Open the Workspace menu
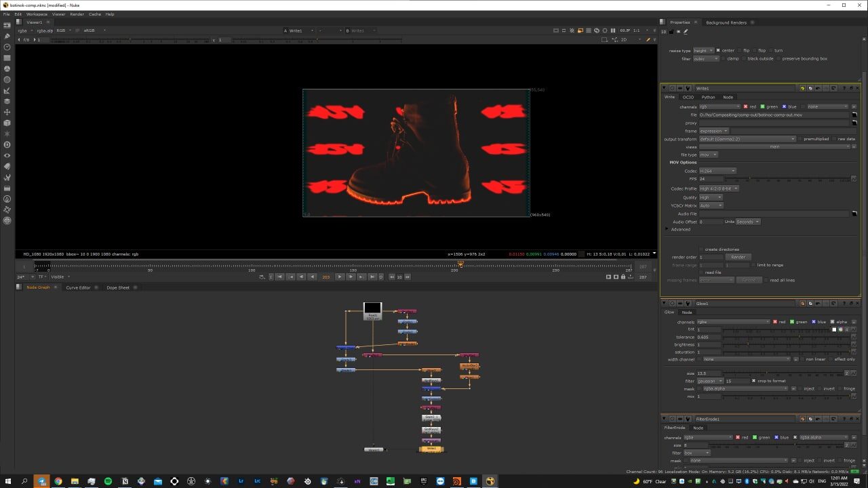This screenshot has height=488, width=868. pyautogui.click(x=37, y=14)
